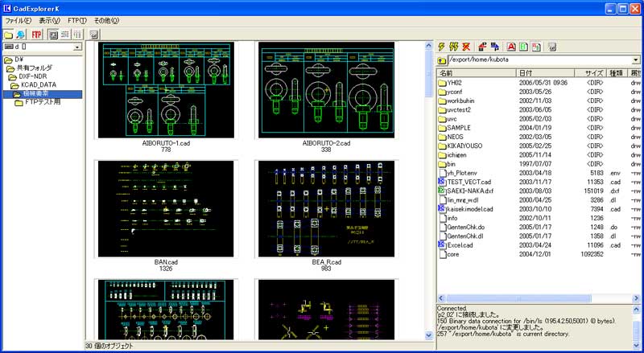Image resolution: width=644 pixels, height=353 pixels.
Task: Select SAEKI-NAKA.dxf file icon
Action: (x=442, y=191)
